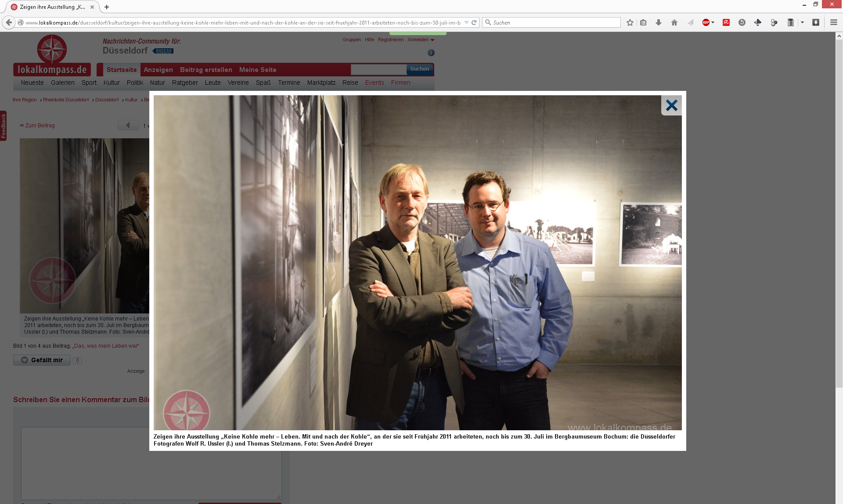Screen dimensions: 843x504
Task: Open the URL history dropdown arrow
Action: coord(466,22)
